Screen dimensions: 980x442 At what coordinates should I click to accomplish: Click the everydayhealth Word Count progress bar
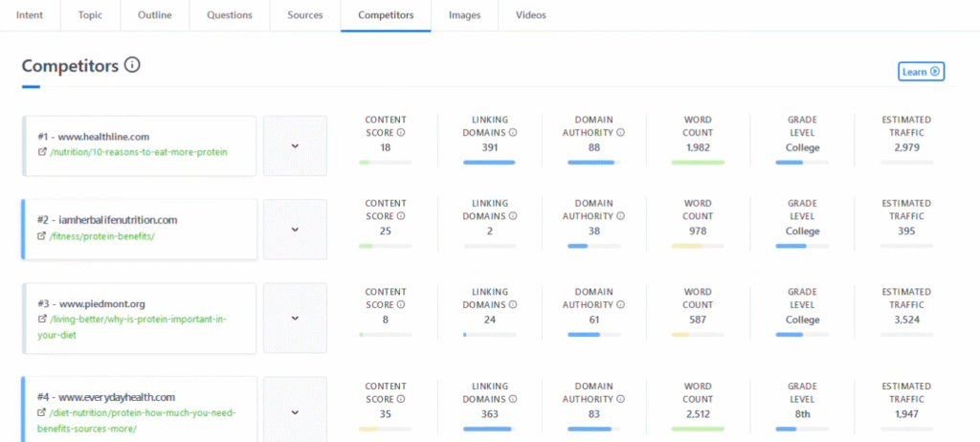click(x=698, y=429)
